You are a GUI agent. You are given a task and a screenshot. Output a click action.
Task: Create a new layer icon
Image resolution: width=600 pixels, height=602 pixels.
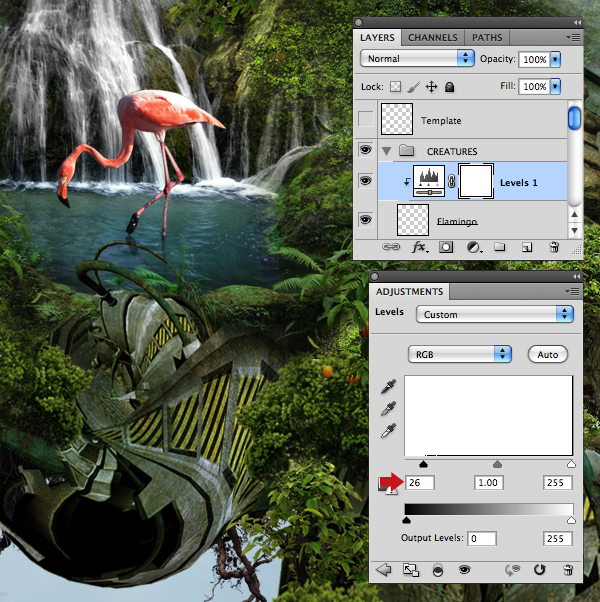527,247
